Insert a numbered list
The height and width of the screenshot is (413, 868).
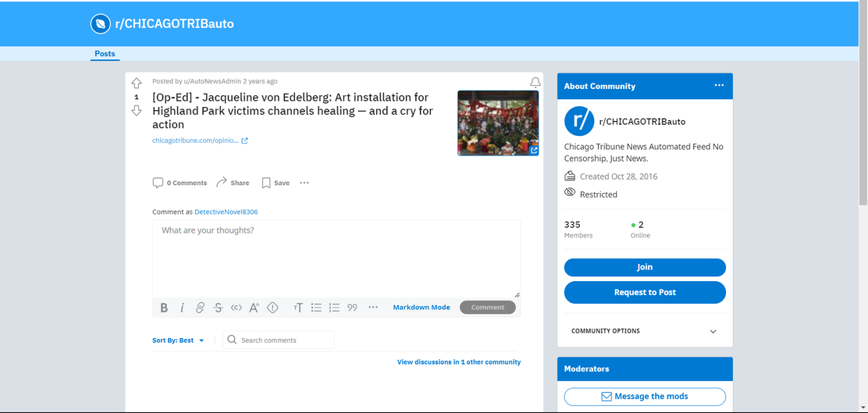(334, 308)
